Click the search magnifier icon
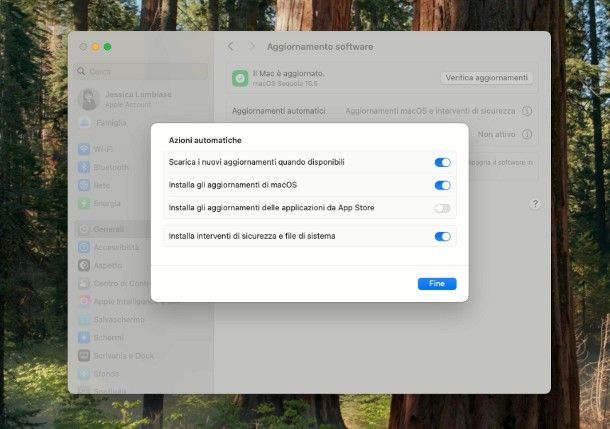This screenshot has height=429, width=610. (81, 72)
